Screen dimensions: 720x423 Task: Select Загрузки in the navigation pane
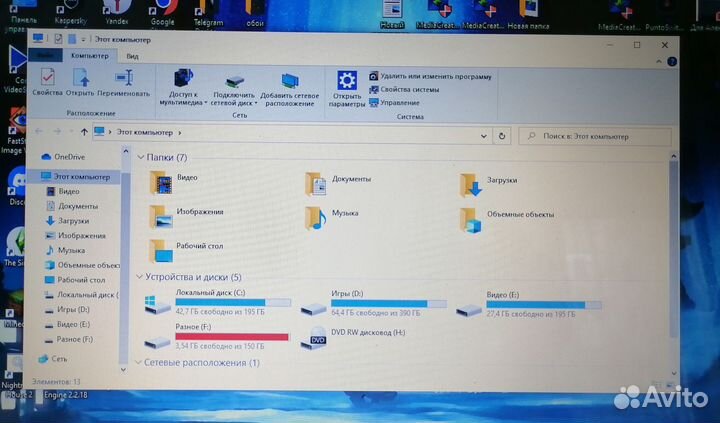[73, 221]
